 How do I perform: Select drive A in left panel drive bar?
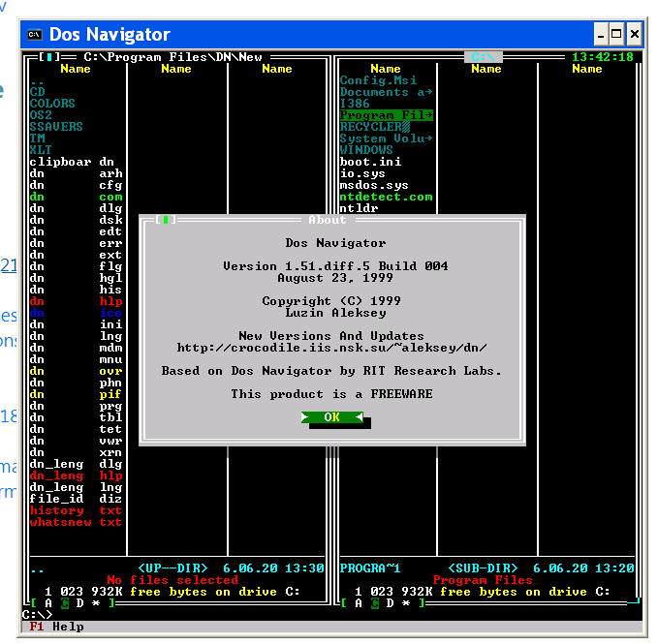click(48, 603)
